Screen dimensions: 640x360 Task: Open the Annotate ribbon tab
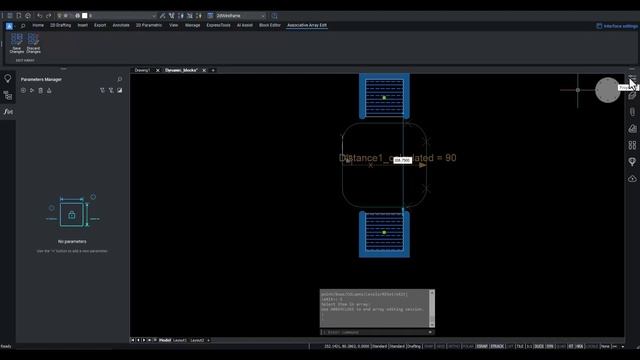click(x=121, y=25)
